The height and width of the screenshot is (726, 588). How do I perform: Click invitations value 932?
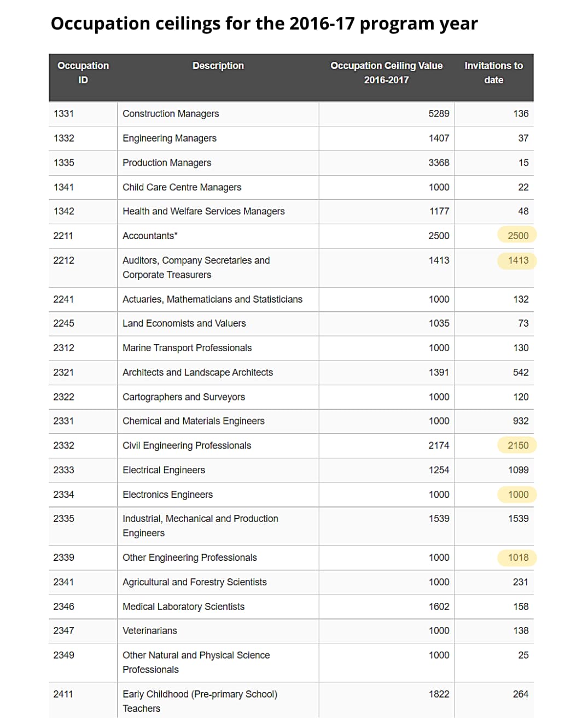coord(521,421)
